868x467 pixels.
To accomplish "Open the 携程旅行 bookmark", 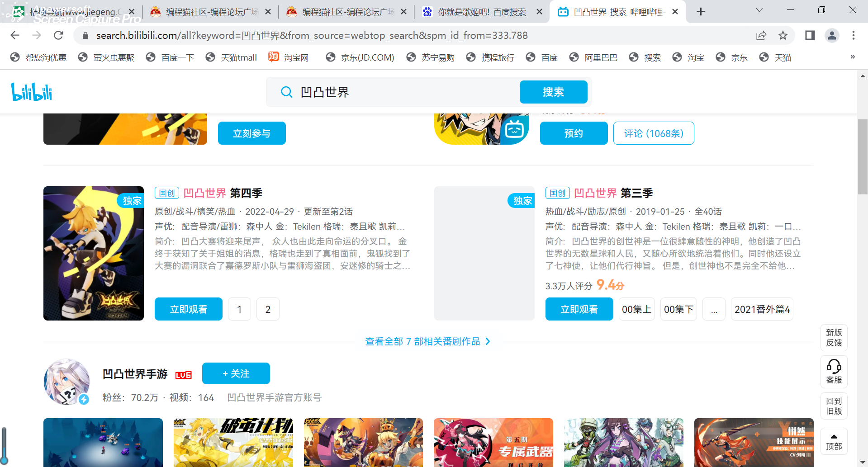I will coord(490,57).
